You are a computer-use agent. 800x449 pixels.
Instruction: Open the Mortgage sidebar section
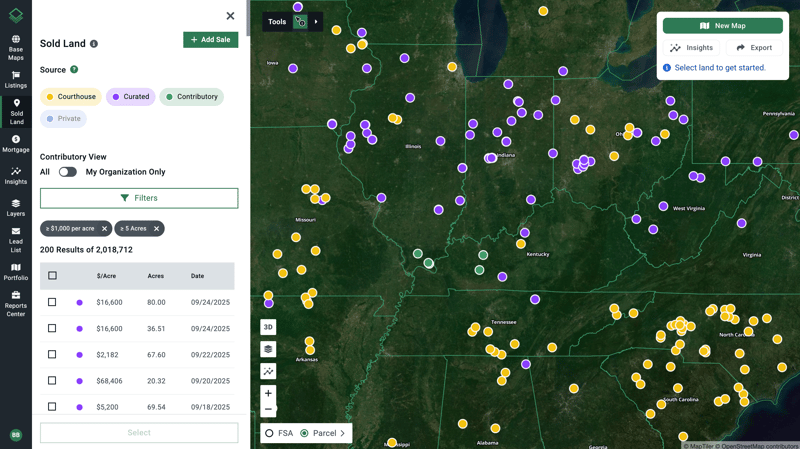tap(16, 143)
